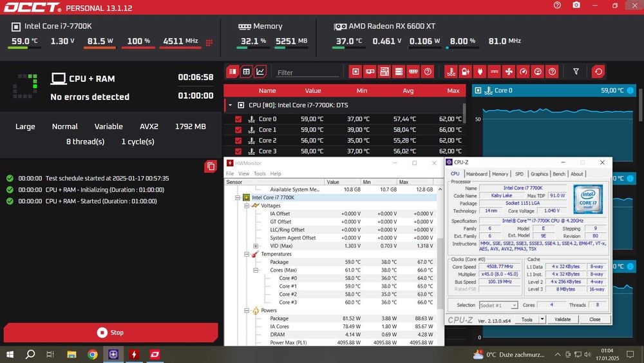The width and height of the screenshot is (644, 363).
Task: Show voltage sensors icon
Action: coord(495,72)
